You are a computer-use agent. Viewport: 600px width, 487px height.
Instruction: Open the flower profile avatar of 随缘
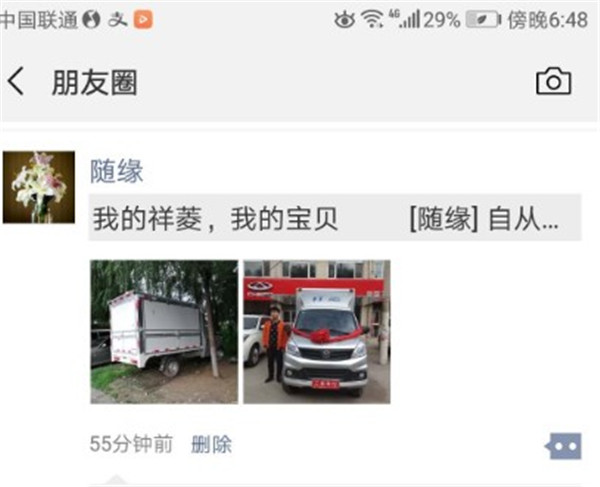[39, 187]
